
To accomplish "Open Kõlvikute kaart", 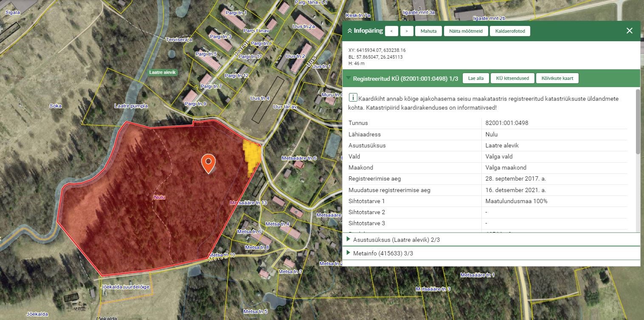I will [557, 78].
